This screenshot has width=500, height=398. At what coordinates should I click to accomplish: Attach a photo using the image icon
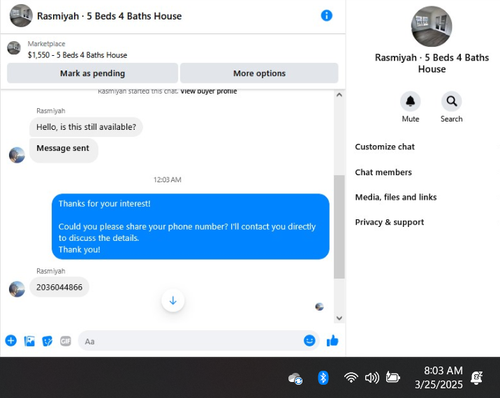coord(29,341)
